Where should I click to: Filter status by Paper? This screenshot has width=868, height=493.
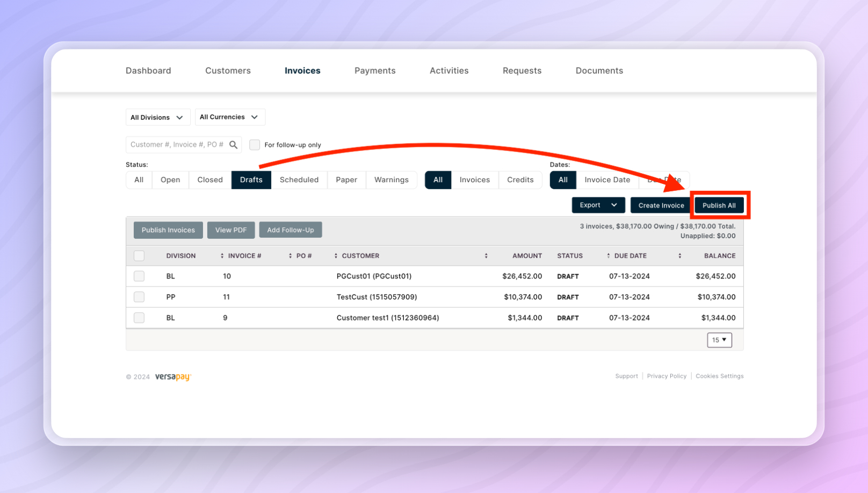(x=346, y=180)
